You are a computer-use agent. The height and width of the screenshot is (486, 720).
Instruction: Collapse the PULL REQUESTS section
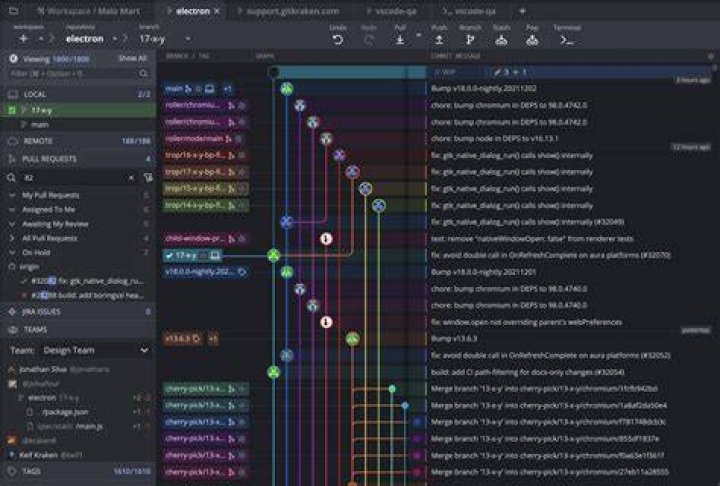pos(78,159)
